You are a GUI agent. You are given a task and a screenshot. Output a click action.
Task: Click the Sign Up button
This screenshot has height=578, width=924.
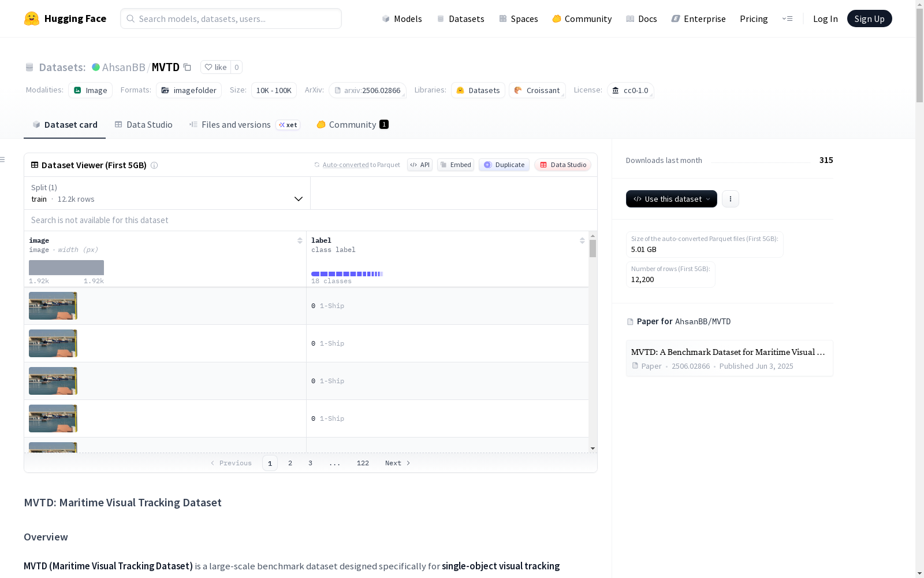click(x=870, y=18)
